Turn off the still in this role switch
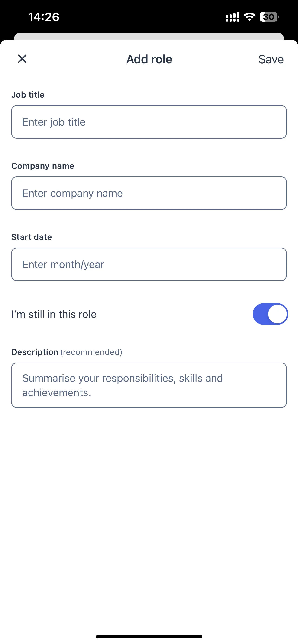The height and width of the screenshot is (644, 298). pyautogui.click(x=270, y=314)
